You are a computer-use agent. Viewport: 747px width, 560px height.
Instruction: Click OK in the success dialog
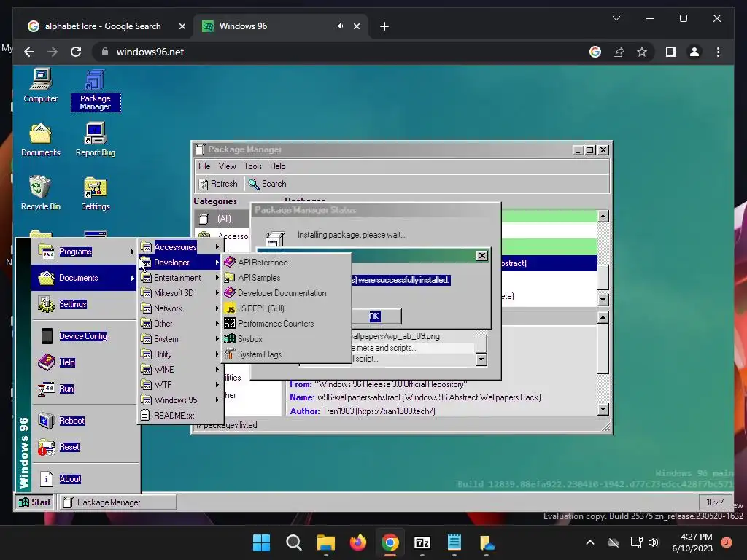(375, 316)
